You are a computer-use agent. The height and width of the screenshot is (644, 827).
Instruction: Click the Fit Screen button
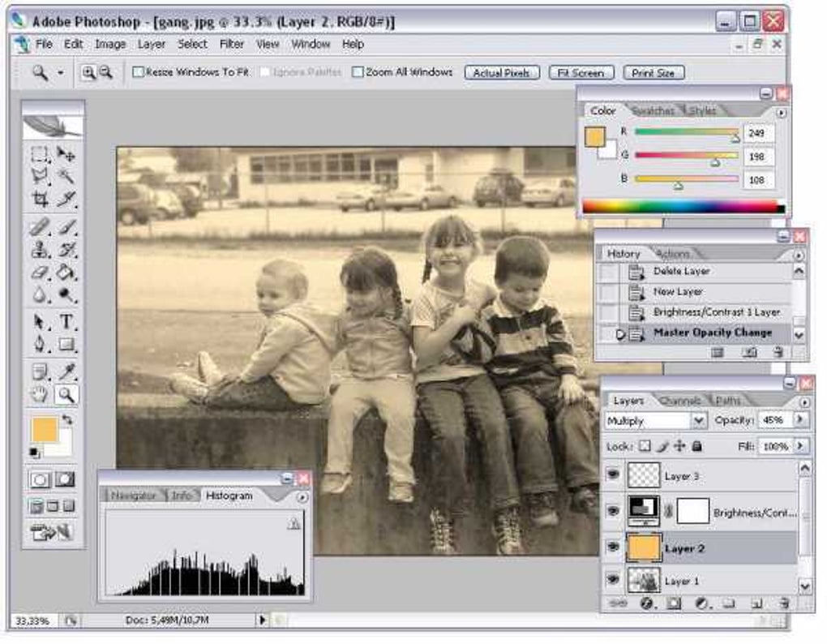coord(581,73)
